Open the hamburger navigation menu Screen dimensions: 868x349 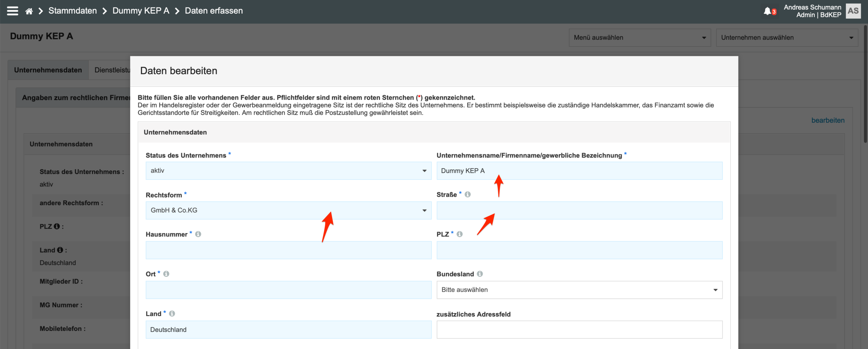[x=13, y=11]
